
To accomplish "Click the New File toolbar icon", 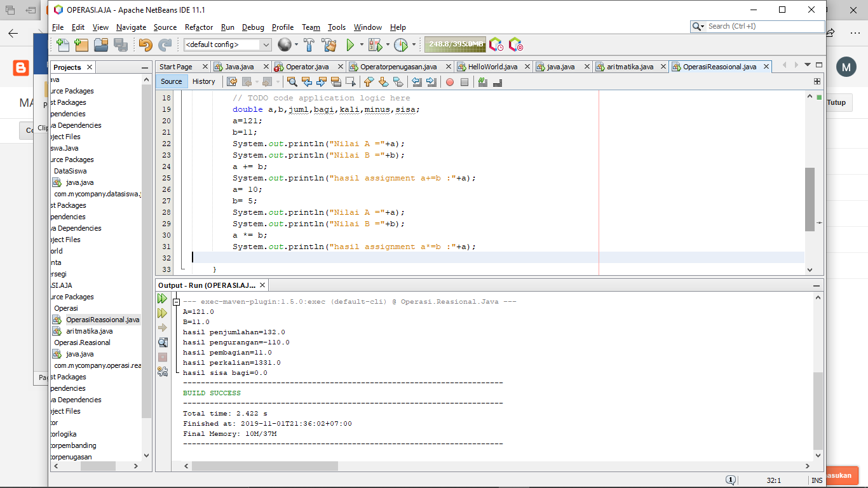I will (63, 44).
